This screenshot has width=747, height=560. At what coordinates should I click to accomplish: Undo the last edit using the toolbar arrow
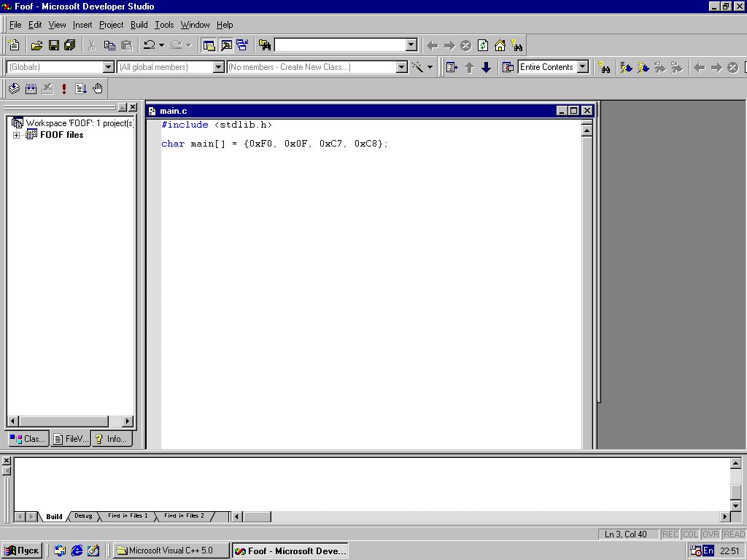coord(149,45)
